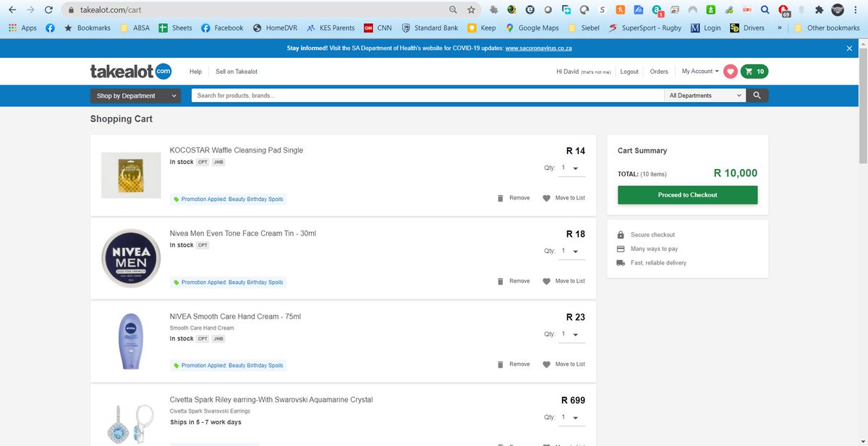
Task: Click the R 10,000 cart total
Action: coord(735,173)
